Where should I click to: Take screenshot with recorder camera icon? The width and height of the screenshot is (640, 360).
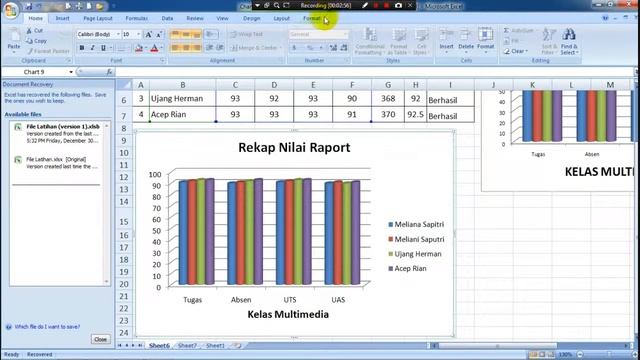(x=398, y=6)
